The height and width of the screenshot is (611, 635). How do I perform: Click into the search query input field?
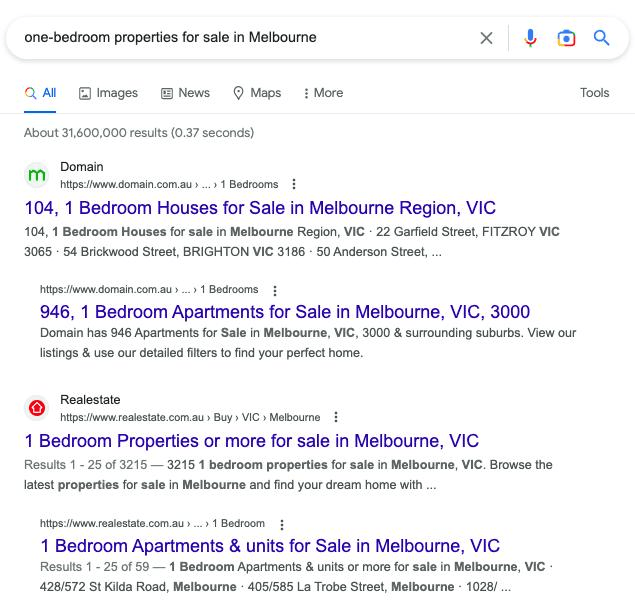[x=240, y=38]
